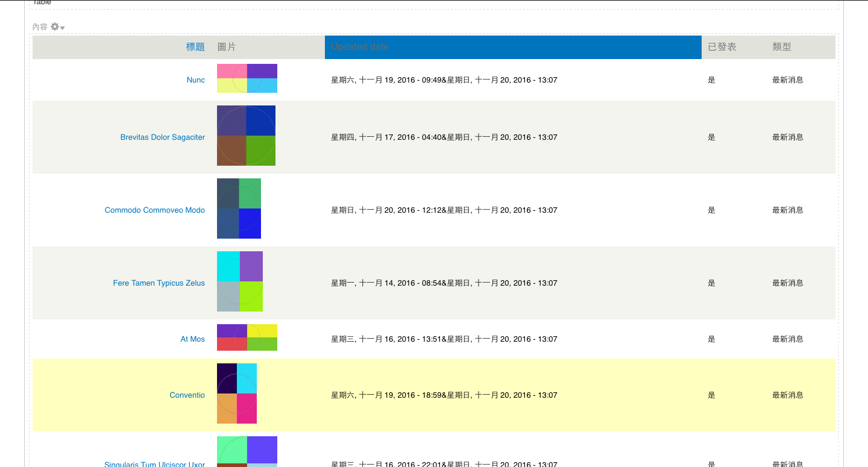868x467 pixels.
Task: Click the 內容 section label
Action: click(40, 27)
